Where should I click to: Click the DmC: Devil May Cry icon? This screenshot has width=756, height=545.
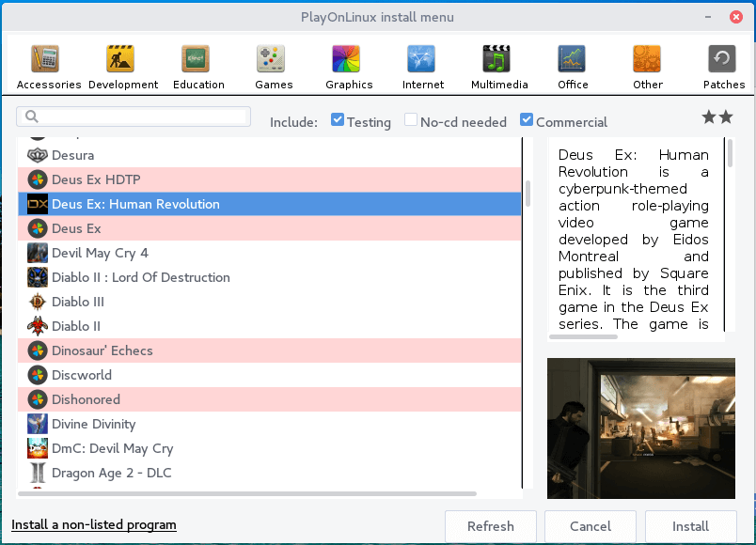coord(38,448)
